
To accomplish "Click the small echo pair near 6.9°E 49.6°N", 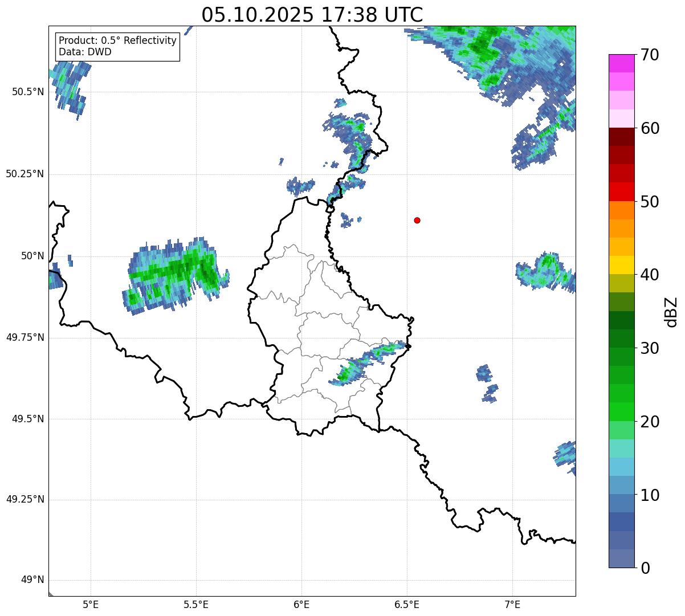I will 487,383.
